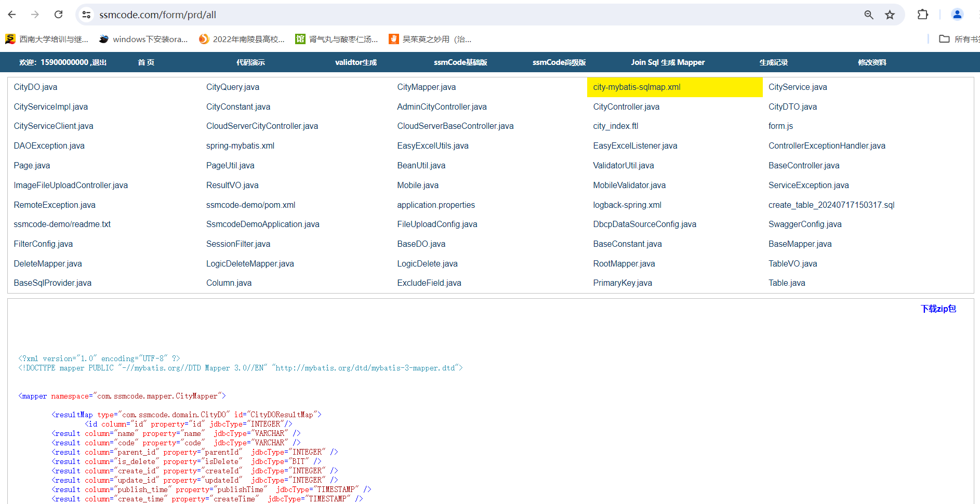Open create_table_20240717150317.sql file
980x504 pixels.
pos(831,205)
